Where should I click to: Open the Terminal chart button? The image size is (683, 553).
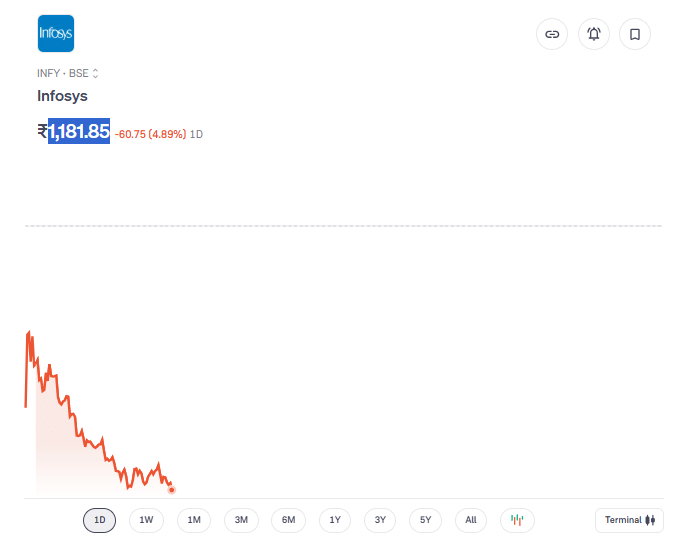pyautogui.click(x=629, y=520)
